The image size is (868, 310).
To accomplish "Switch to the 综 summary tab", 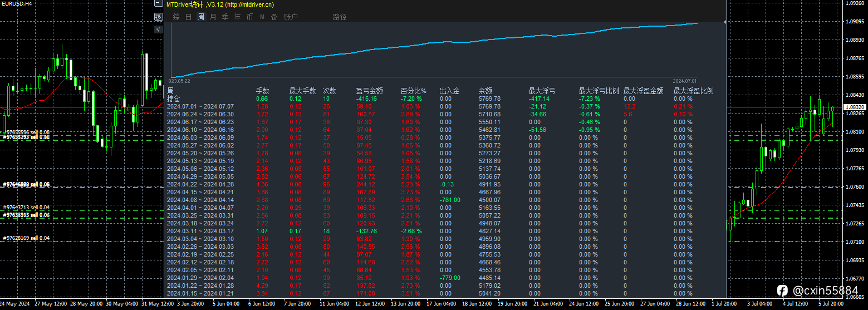I will (176, 17).
